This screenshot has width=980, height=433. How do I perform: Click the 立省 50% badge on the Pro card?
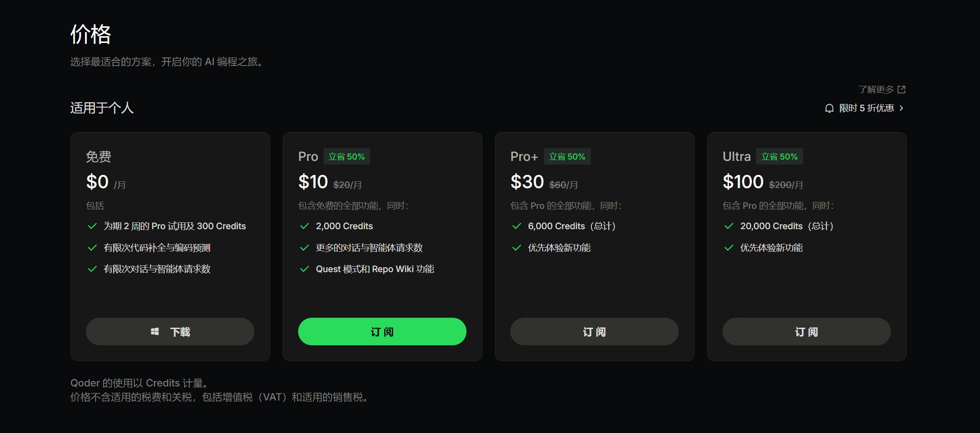347,156
